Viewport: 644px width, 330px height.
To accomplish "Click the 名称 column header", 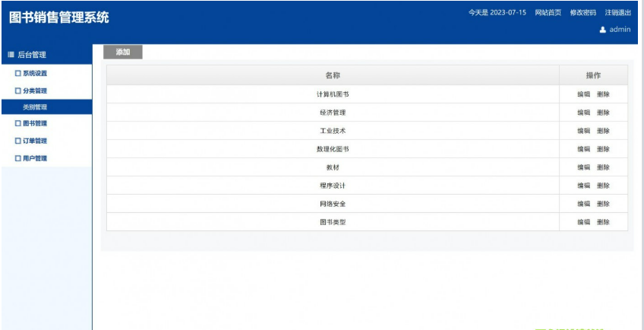I will (x=333, y=75).
